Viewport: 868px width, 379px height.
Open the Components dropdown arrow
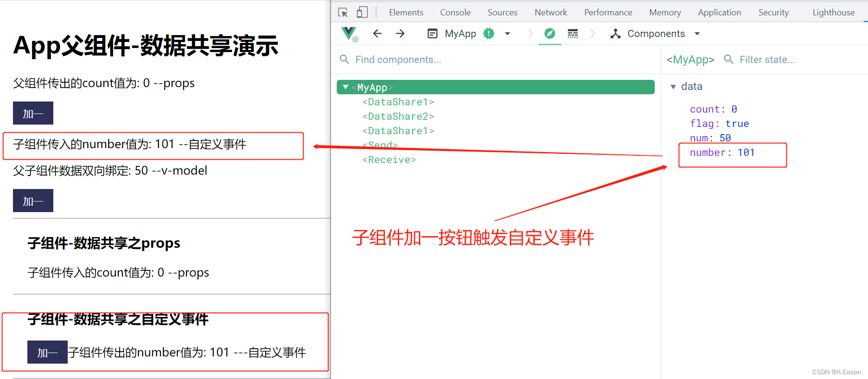click(697, 34)
